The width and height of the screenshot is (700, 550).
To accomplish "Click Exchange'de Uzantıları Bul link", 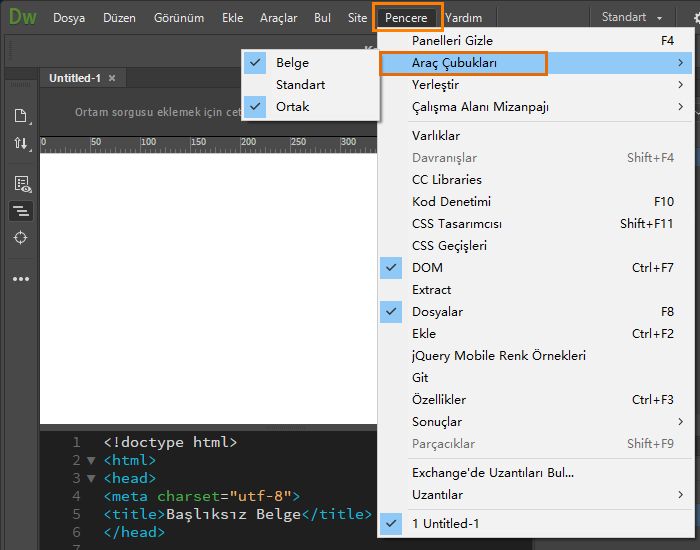I will click(493, 472).
